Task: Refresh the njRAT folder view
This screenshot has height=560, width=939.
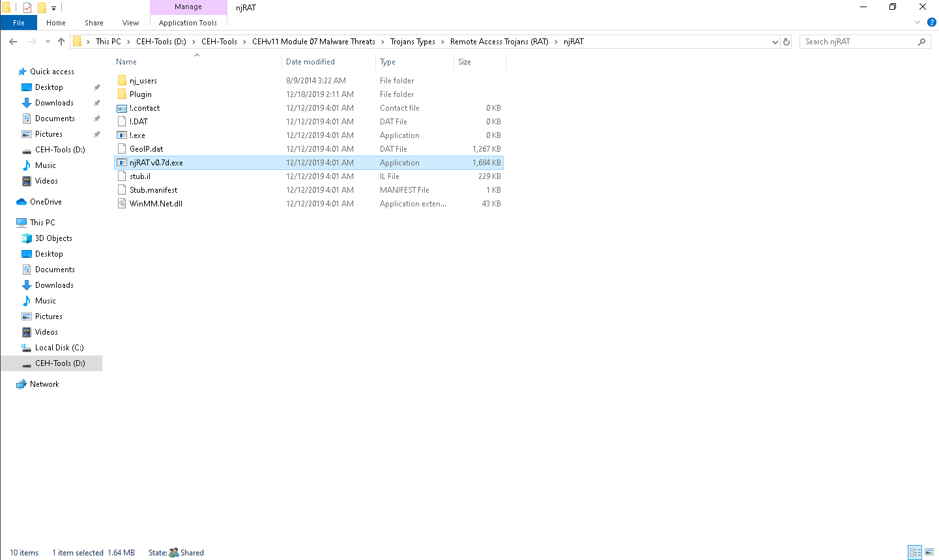Action: (787, 42)
